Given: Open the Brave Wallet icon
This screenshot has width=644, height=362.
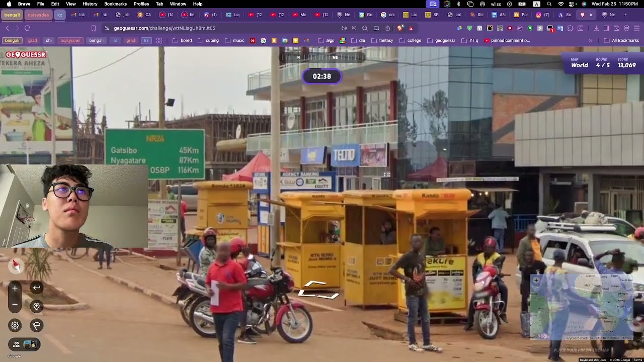Looking at the screenshot, I should coord(616,28).
